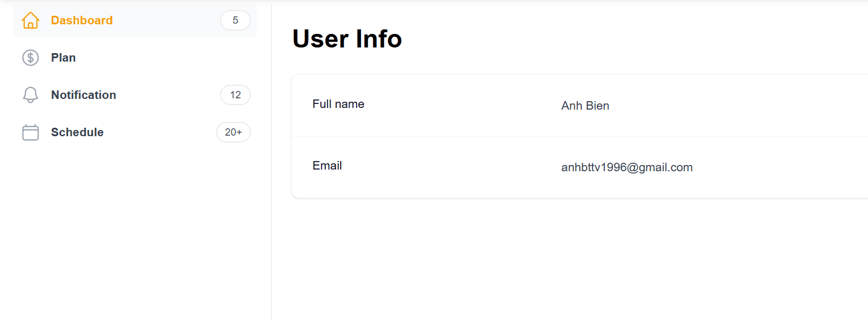The width and height of the screenshot is (868, 321).
Task: Open the Dashboard menu item label
Action: pyautogui.click(x=81, y=20)
